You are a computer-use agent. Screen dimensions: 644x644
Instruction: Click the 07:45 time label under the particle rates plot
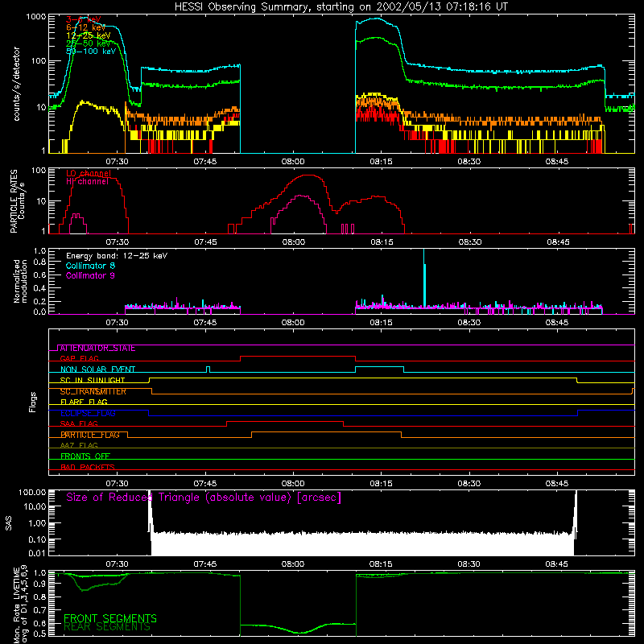205,242
